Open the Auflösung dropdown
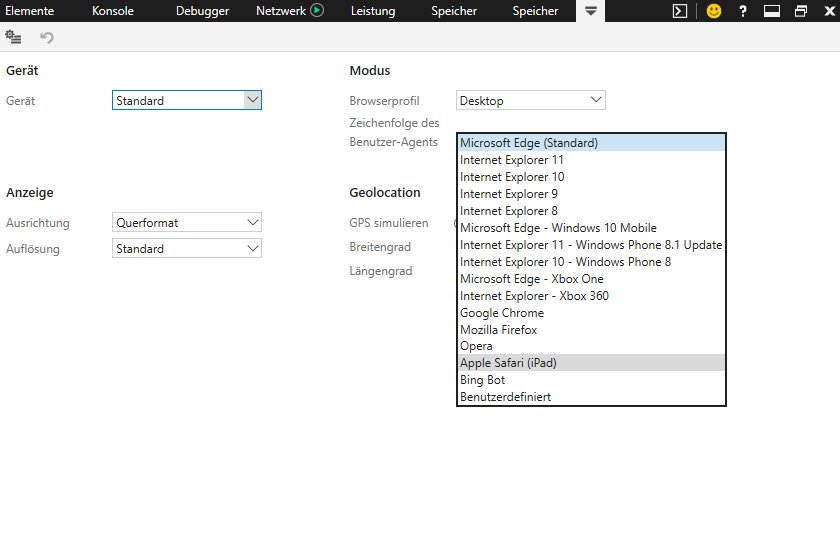The image size is (840, 557). click(187, 248)
